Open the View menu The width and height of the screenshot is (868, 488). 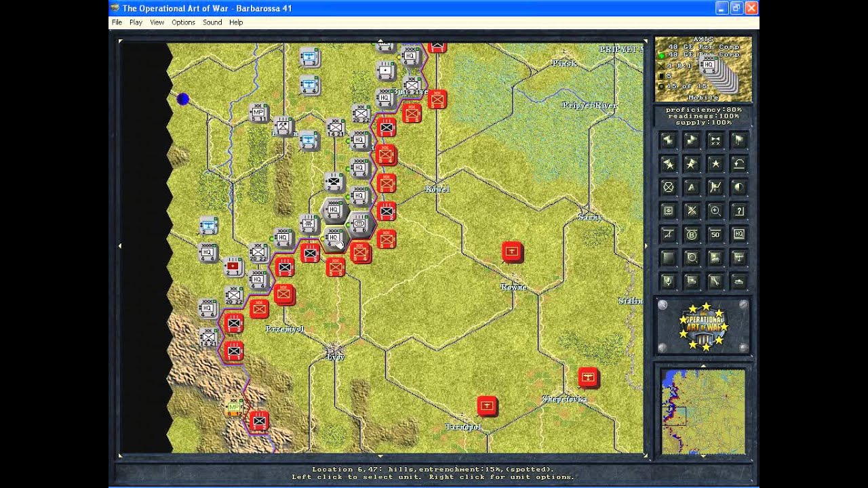pos(157,22)
